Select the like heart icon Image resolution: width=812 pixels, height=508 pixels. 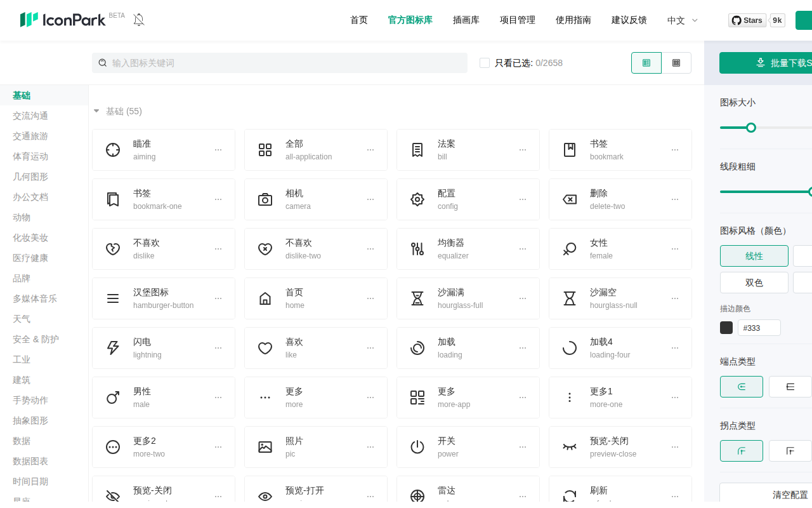tap(265, 348)
